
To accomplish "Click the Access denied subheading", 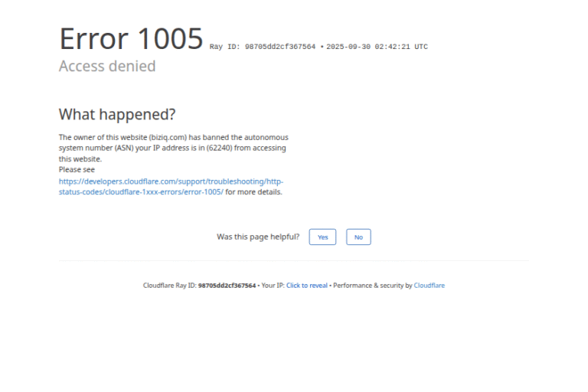I will (107, 67).
